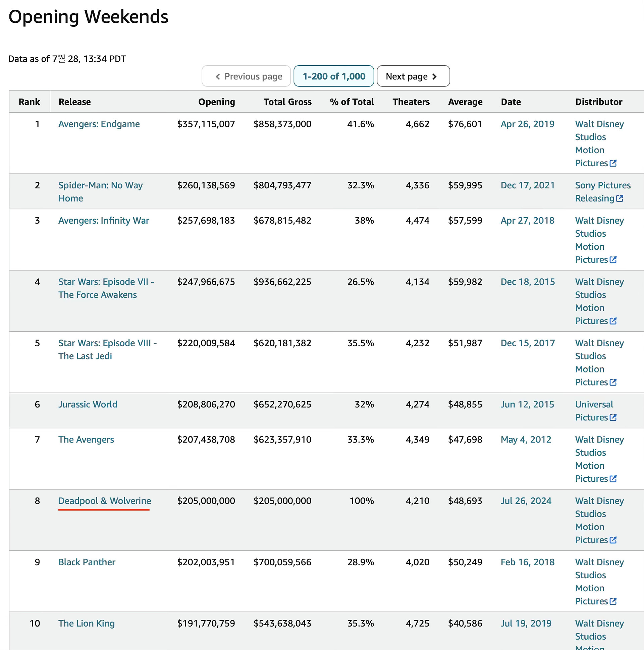The width and height of the screenshot is (644, 650).
Task: Open Deadpool & Wolverine release page
Action: 104,501
